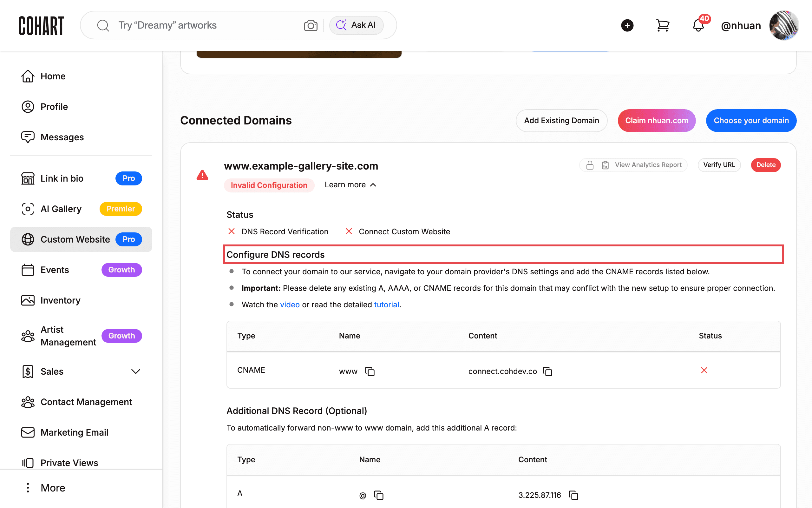This screenshot has height=508, width=812.
Task: Click Home house icon
Action: (x=28, y=76)
